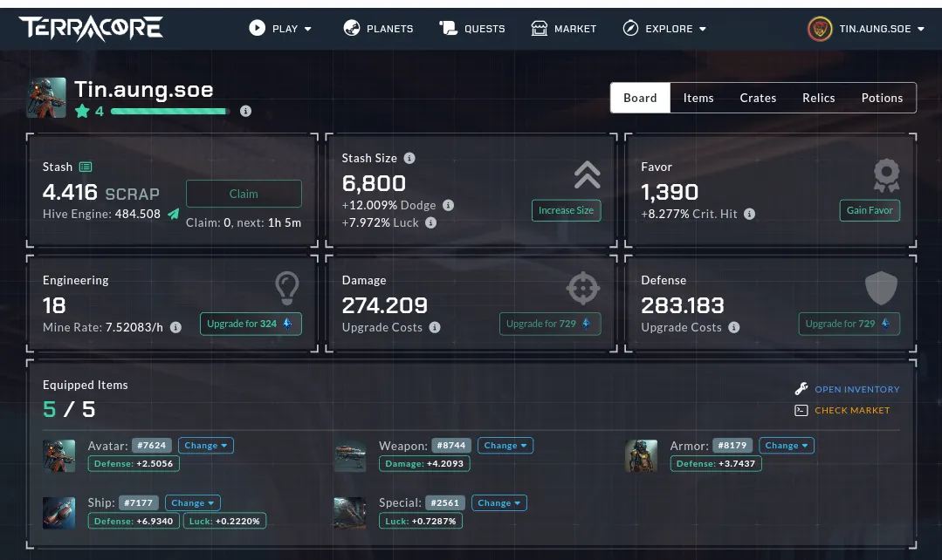The image size is (942, 560).
Task: Select the Relics tab
Action: tap(818, 98)
